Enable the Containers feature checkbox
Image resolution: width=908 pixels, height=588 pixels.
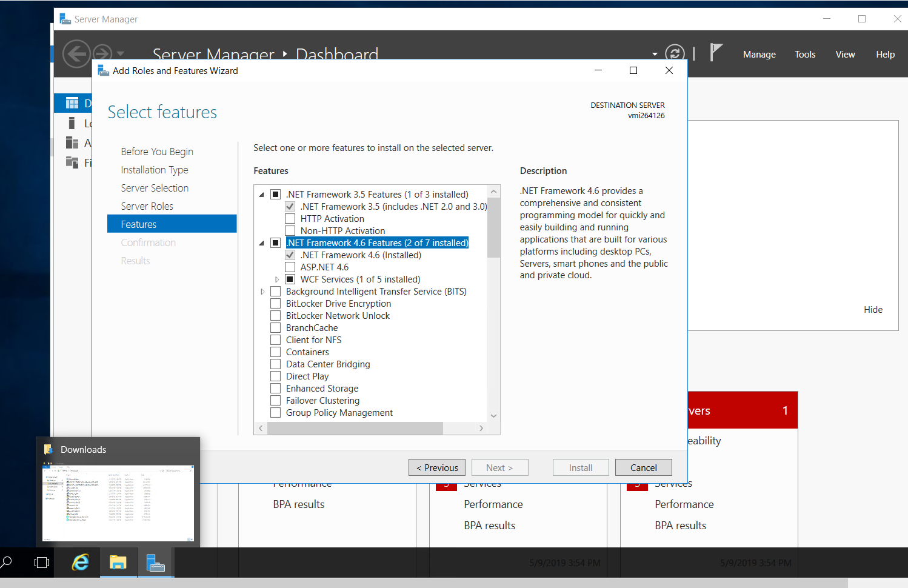coord(275,352)
